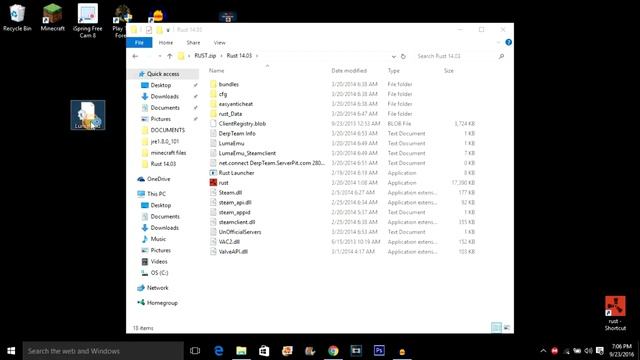The height and width of the screenshot is (360, 640).
Task: Open the View ribbon tab
Action: [x=219, y=42]
